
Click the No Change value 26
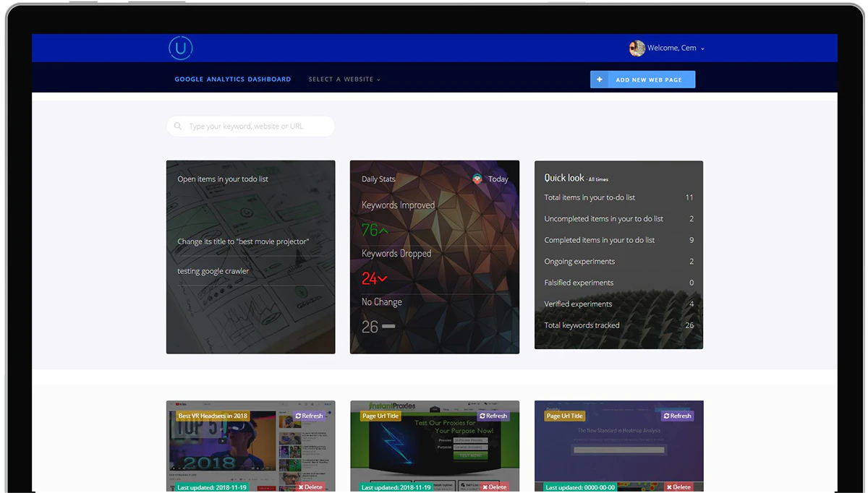378,327
